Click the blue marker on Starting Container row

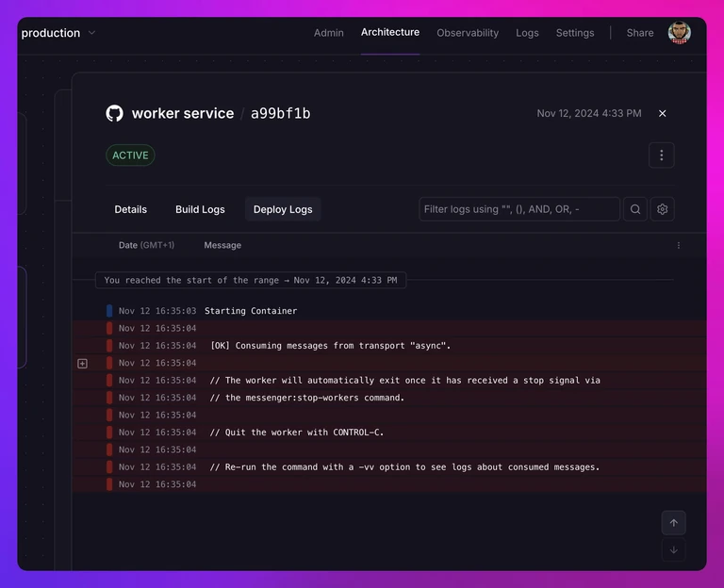coord(109,311)
